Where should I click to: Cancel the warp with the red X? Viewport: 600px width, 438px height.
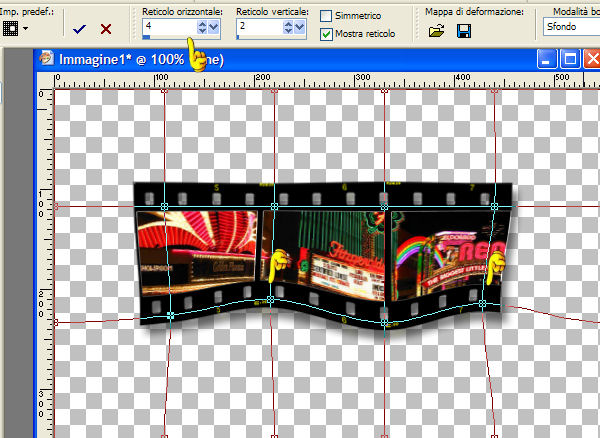(106, 29)
